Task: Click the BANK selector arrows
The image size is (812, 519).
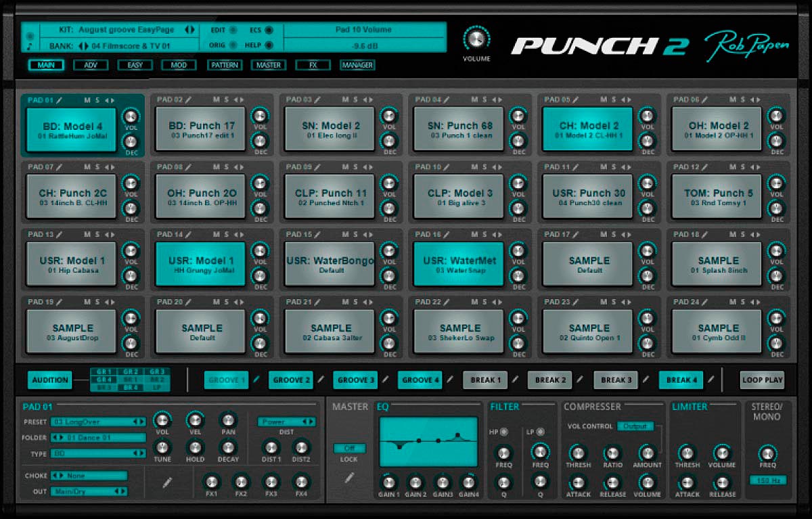Action: click(x=83, y=46)
